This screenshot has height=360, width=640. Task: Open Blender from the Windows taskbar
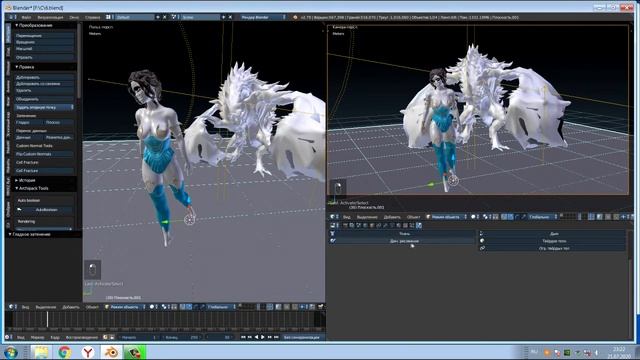pos(111,352)
